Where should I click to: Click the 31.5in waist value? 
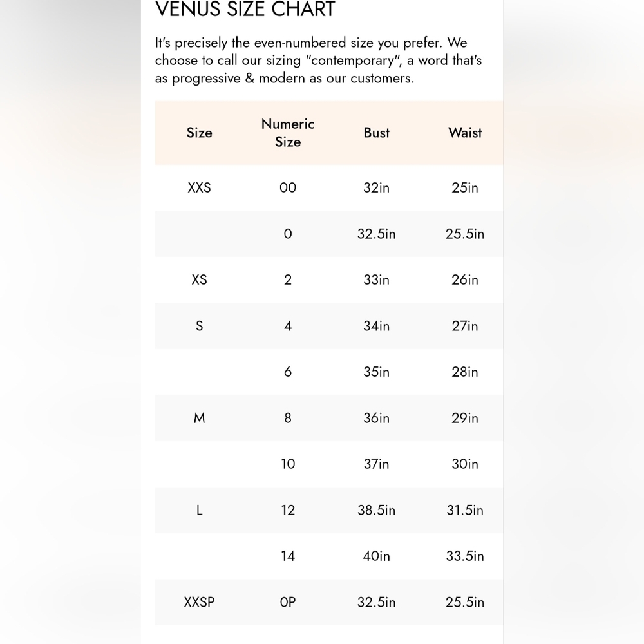[465, 510]
